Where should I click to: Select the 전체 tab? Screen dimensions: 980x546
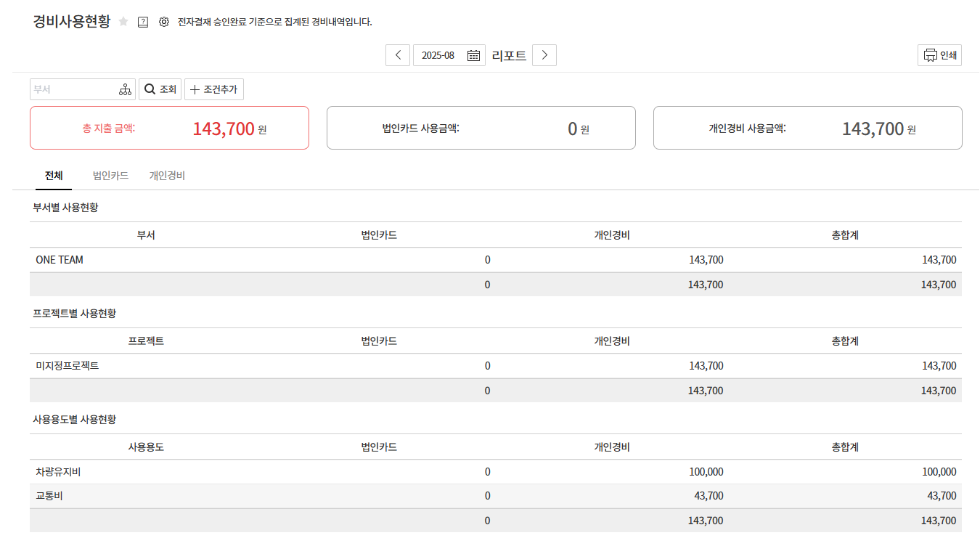[54, 176]
